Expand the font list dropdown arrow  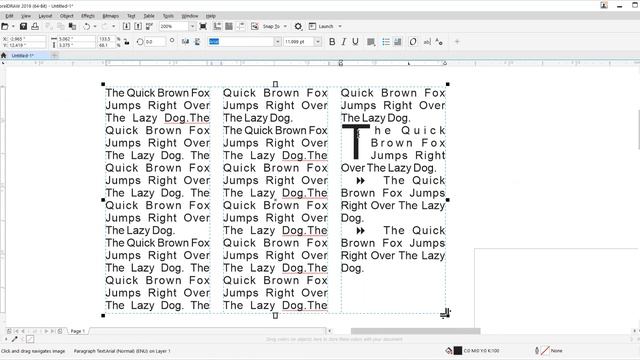[278, 42]
